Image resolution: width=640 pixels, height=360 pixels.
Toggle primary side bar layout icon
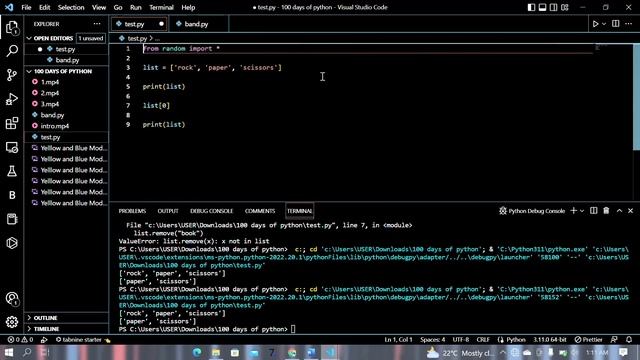(531, 7)
